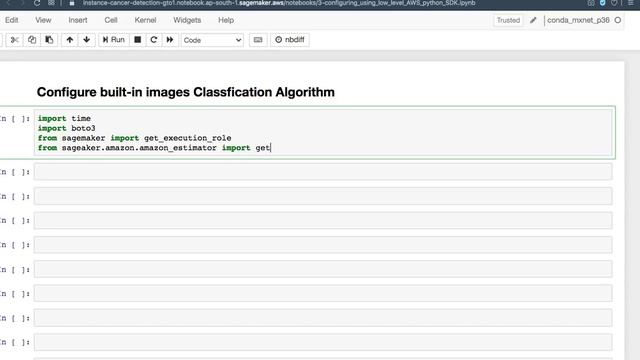640x360 pixels.
Task: Open the Widgets menu
Action: click(x=187, y=20)
